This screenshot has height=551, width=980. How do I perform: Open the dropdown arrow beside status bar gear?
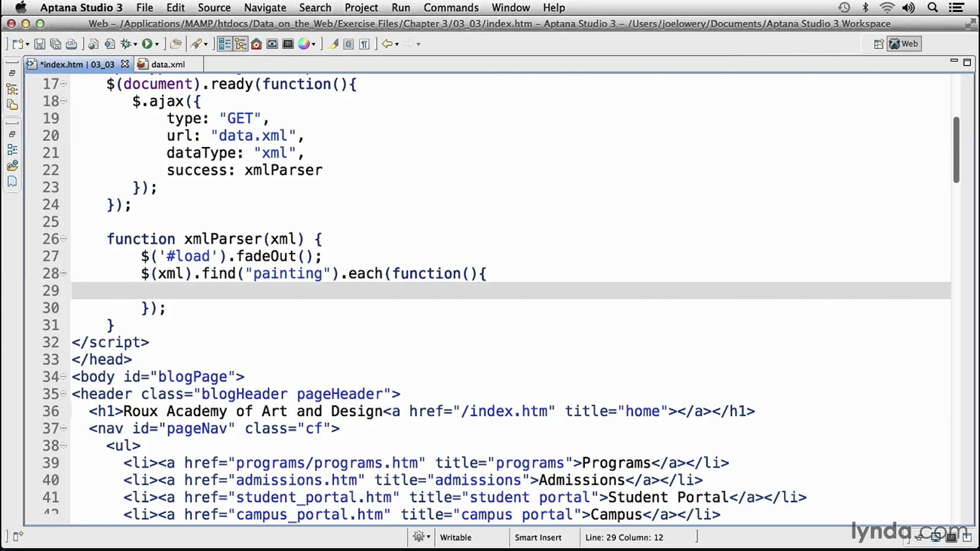pos(428,537)
